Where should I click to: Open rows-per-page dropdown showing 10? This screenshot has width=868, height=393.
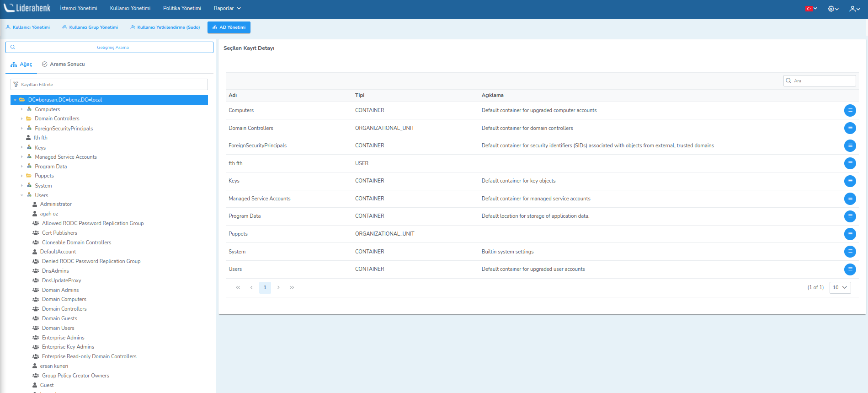point(840,288)
